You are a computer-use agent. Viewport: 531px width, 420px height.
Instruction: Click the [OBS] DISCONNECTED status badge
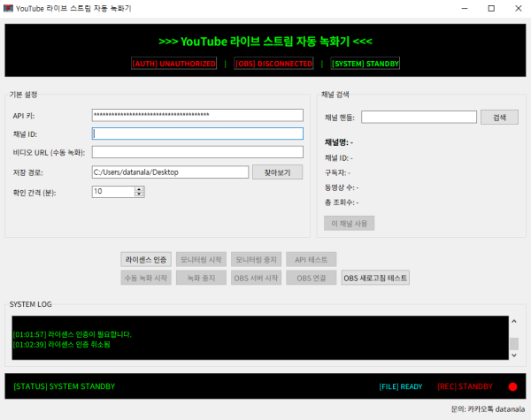click(x=273, y=64)
